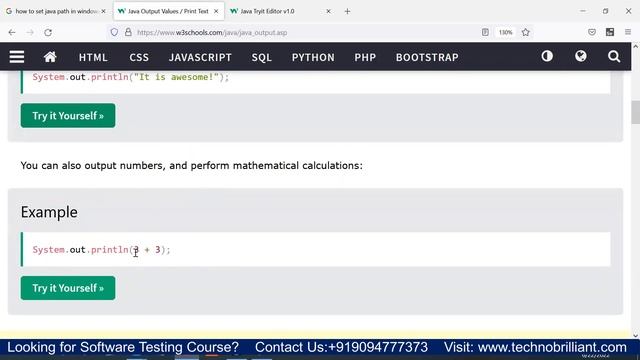View site security padlock info
The height and width of the screenshot is (360, 640).
point(128,32)
